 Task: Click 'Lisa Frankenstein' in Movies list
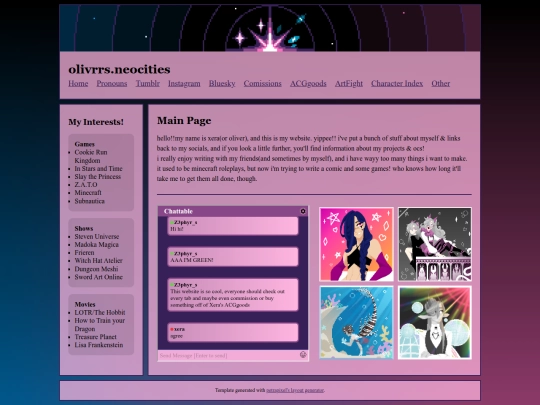(x=99, y=345)
